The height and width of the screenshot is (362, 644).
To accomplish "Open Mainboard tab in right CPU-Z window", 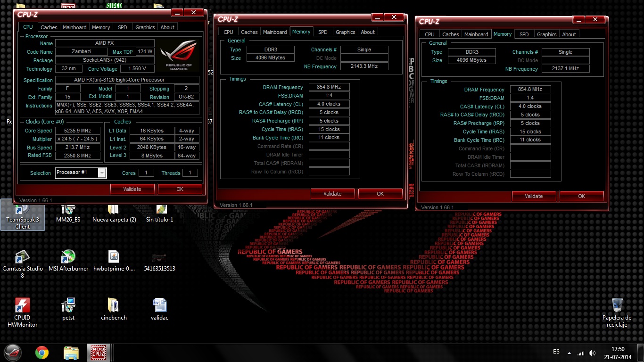I will tap(476, 34).
